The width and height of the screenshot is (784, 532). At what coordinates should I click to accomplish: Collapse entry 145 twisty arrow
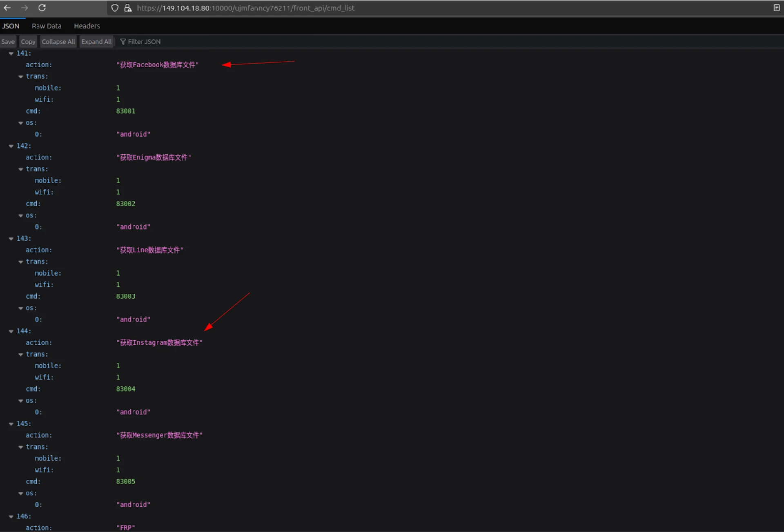pos(11,424)
